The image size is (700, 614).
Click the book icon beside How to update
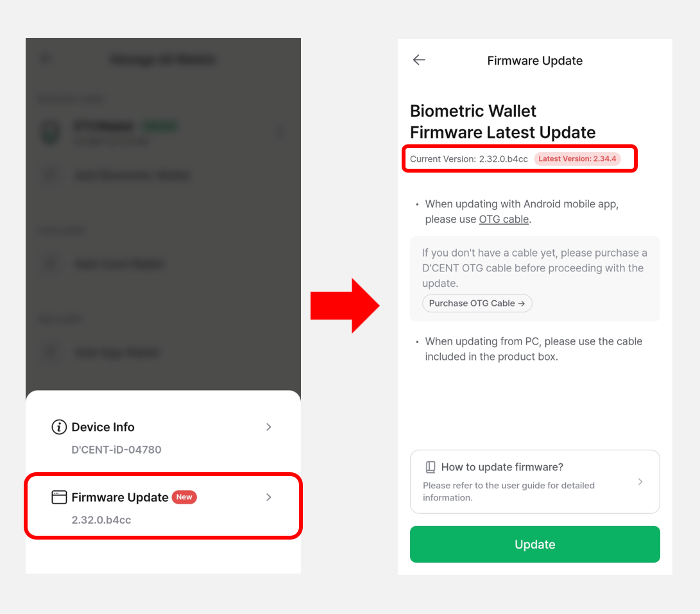(431, 467)
